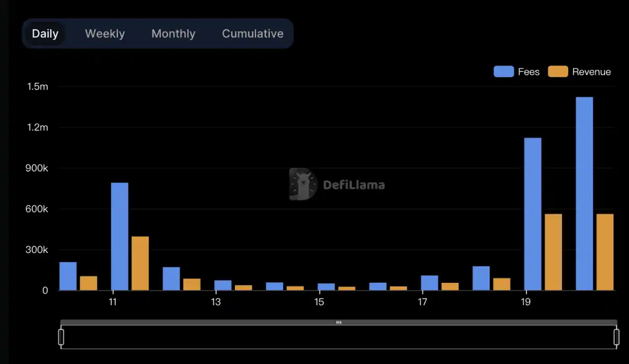Click right handle of range slider
The image size is (629, 364).
coord(616,337)
